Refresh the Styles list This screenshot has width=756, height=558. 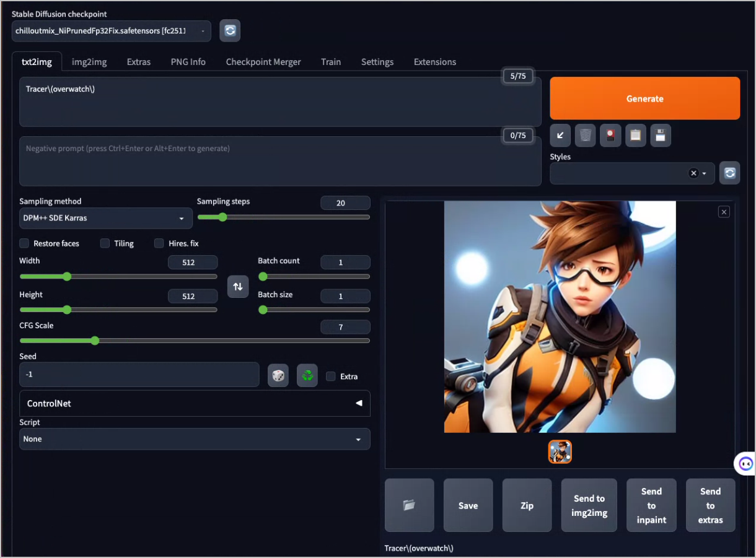729,173
